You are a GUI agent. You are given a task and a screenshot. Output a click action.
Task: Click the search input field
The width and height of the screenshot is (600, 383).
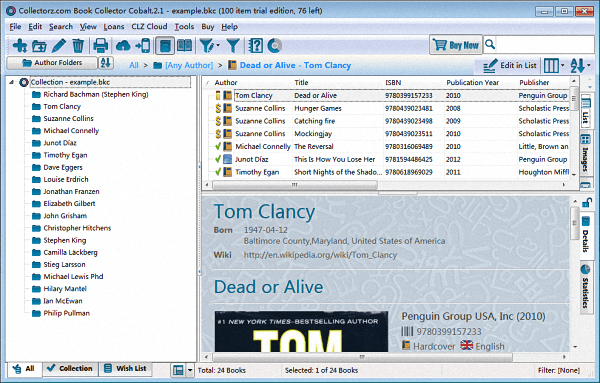pos(545,45)
